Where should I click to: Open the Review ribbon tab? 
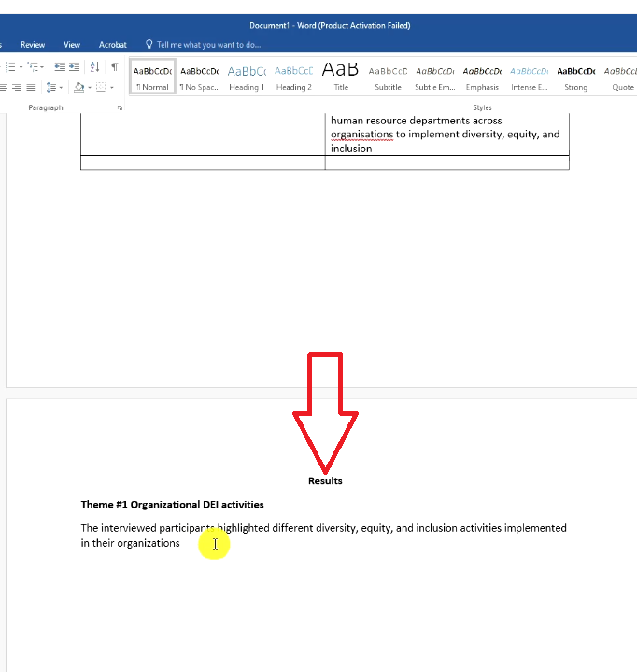click(x=33, y=45)
